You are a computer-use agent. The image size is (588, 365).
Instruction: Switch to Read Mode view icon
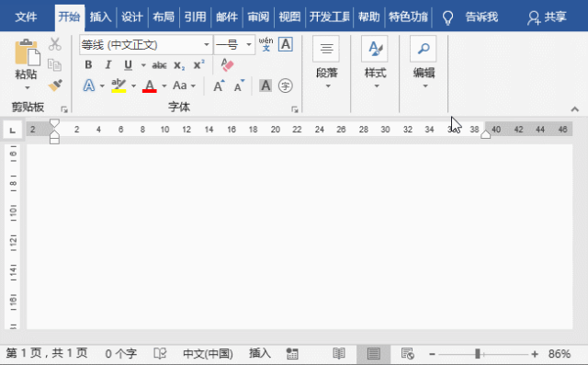pos(339,353)
